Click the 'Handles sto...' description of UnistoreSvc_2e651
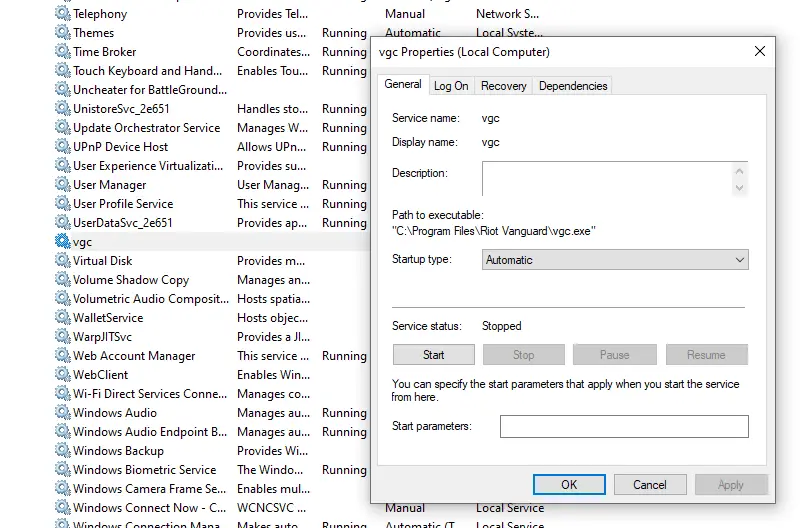This screenshot has width=803, height=528. [x=272, y=109]
